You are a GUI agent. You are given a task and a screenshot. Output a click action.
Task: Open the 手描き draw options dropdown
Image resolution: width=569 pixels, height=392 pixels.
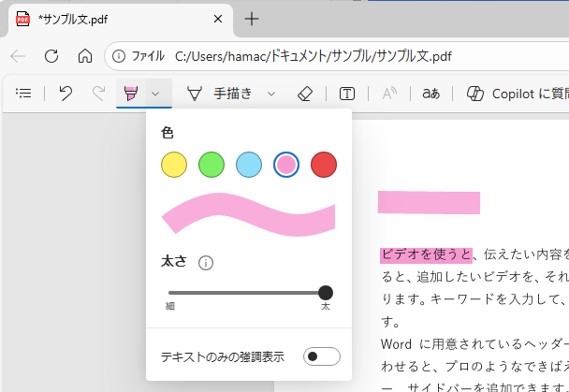tap(271, 94)
